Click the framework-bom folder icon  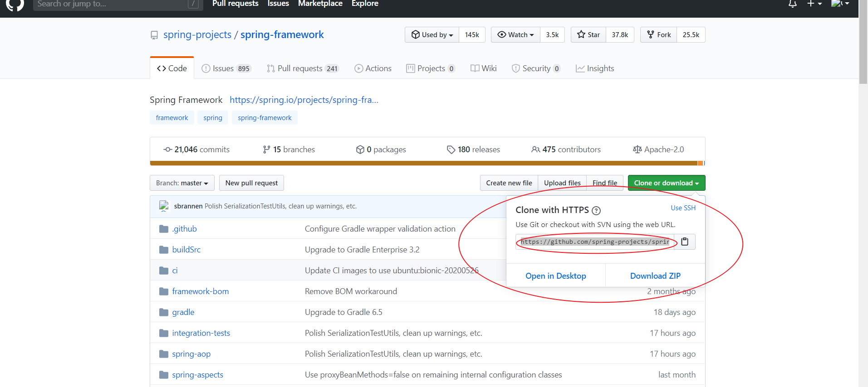164,291
